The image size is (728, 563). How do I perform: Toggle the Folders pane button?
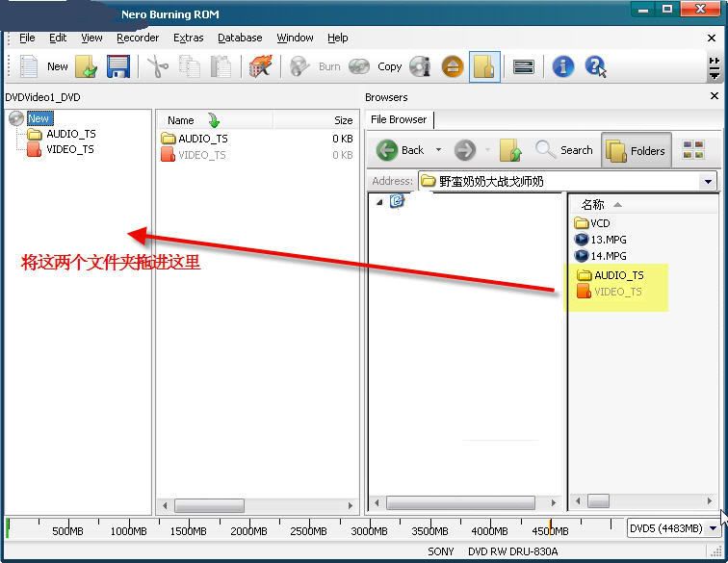coord(637,150)
